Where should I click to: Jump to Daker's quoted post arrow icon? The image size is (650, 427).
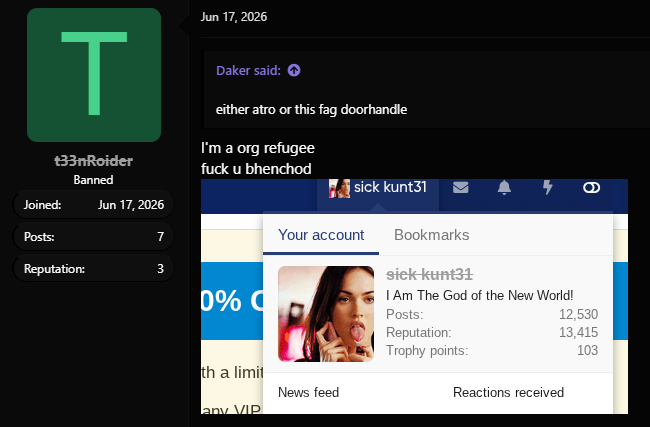294,70
